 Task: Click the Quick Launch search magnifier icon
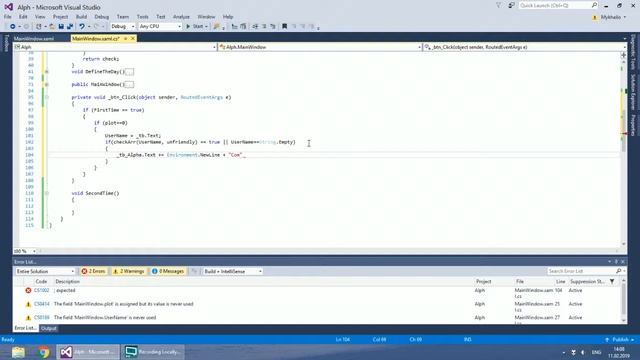point(594,5)
